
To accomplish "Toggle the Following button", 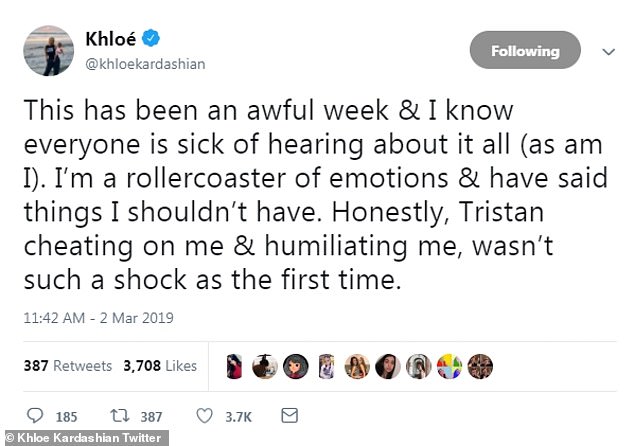I will coord(524,50).
